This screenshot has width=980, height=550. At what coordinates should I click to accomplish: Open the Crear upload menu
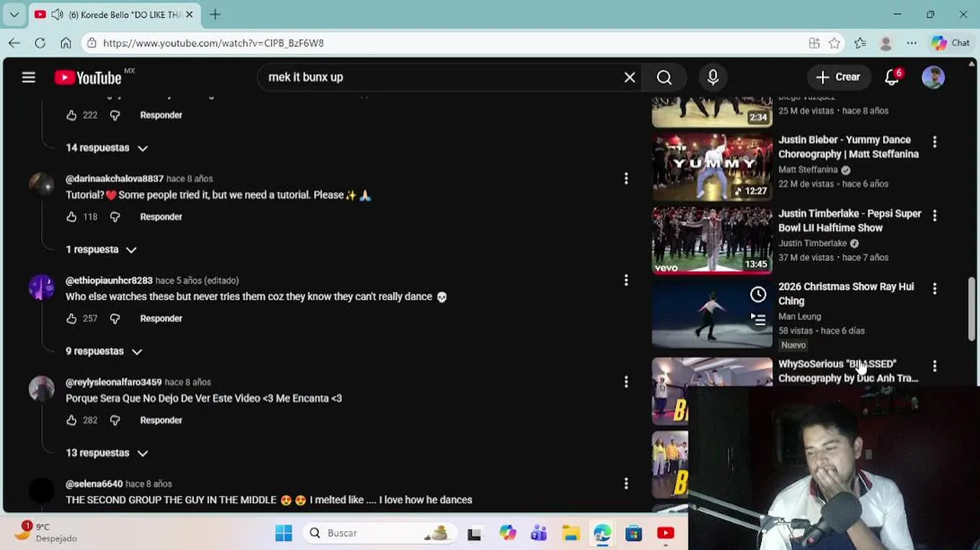[838, 77]
